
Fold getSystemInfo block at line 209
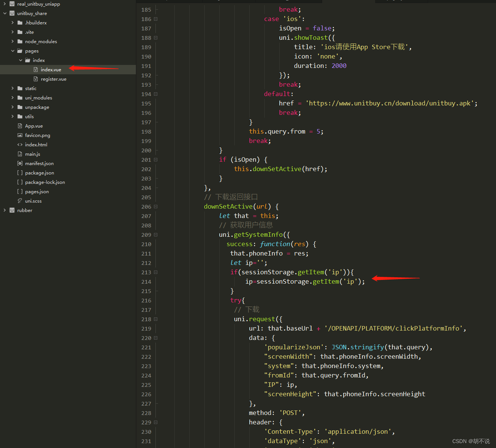point(156,235)
